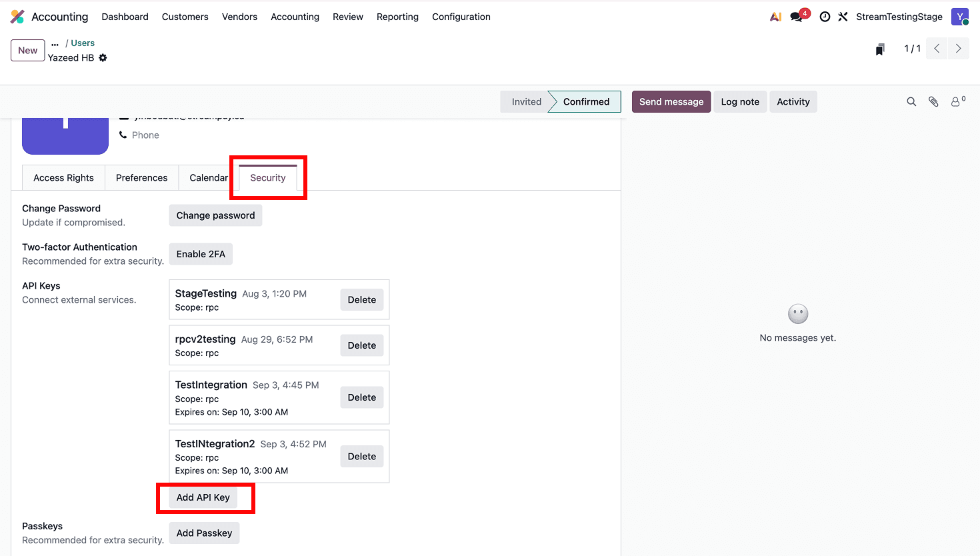Open the activities clock icon
The image size is (980, 556).
click(x=825, y=17)
